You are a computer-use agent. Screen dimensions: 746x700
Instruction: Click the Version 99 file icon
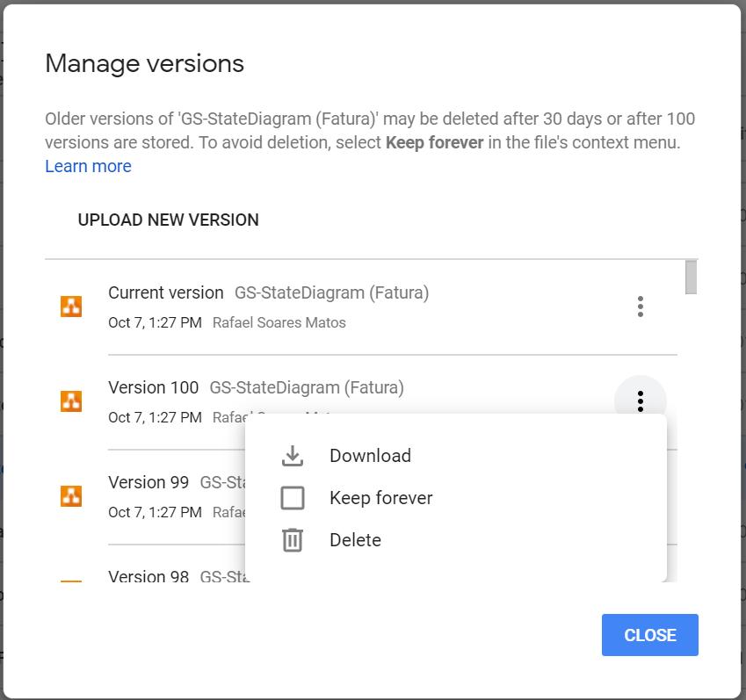[x=71, y=495]
